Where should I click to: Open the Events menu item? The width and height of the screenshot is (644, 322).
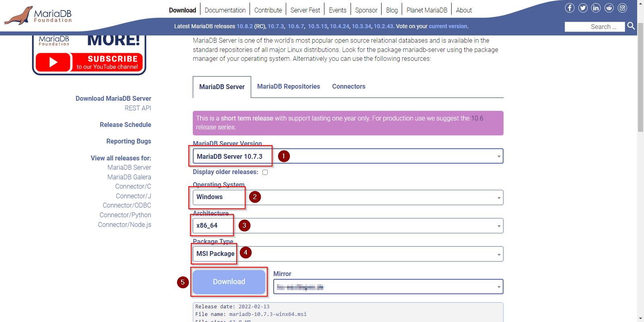(337, 10)
